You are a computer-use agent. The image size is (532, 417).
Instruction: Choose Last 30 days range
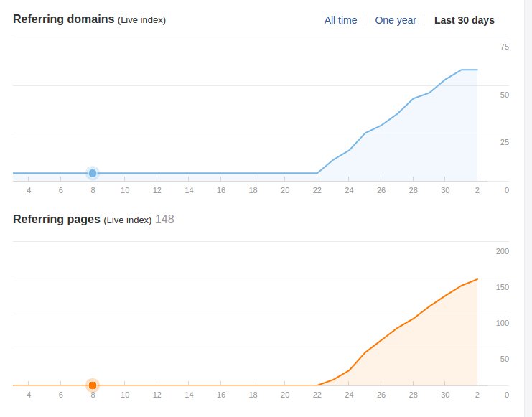(464, 20)
